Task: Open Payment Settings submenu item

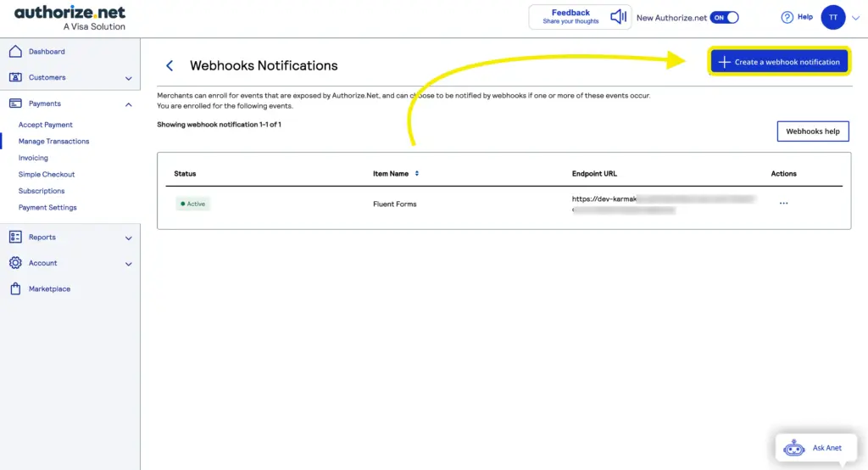Action: coord(47,207)
